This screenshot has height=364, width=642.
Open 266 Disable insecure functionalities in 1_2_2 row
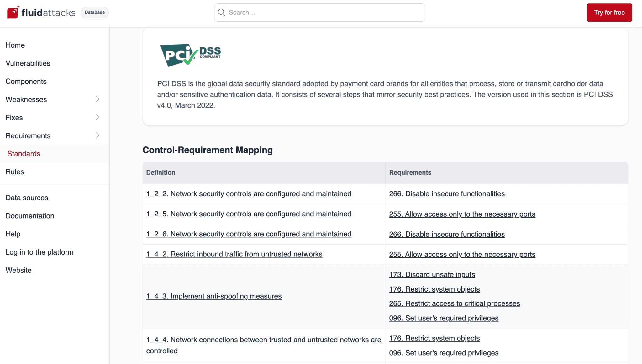point(447,194)
